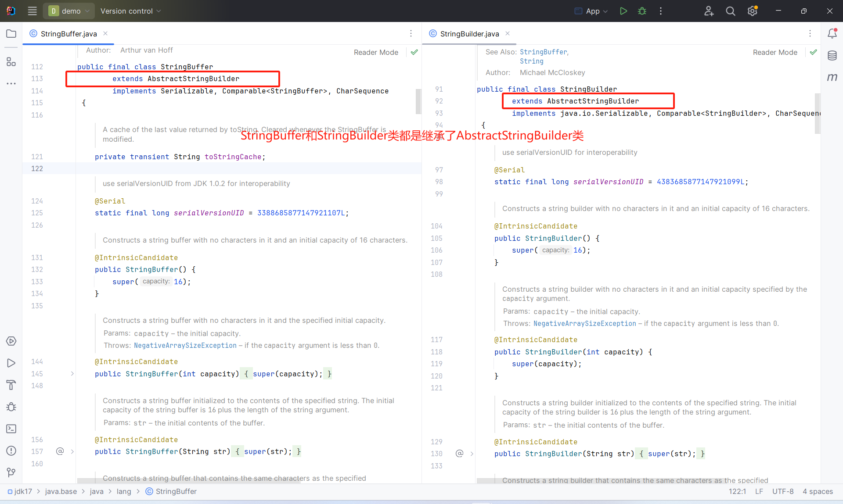Expand folded StringBuffer(int capacity) constructor
Image resolution: width=843 pixels, height=504 pixels.
[x=72, y=374]
